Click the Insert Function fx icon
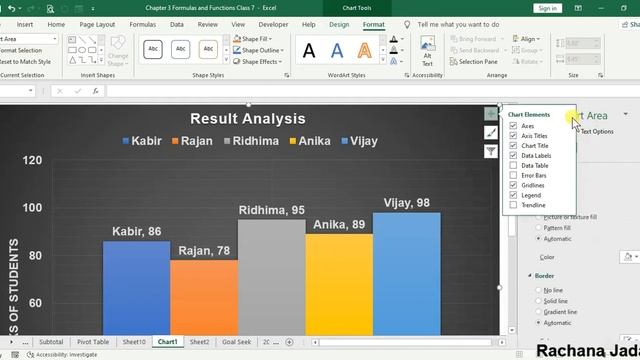Image resolution: width=640 pixels, height=360 pixels. [x=96, y=91]
